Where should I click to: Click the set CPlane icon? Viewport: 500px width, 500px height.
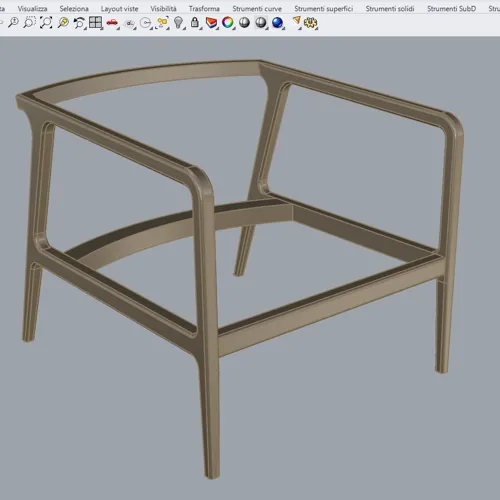coord(129,23)
